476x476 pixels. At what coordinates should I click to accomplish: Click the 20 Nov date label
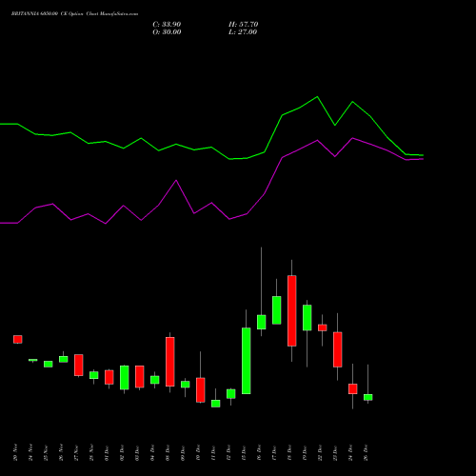(x=15, y=453)
